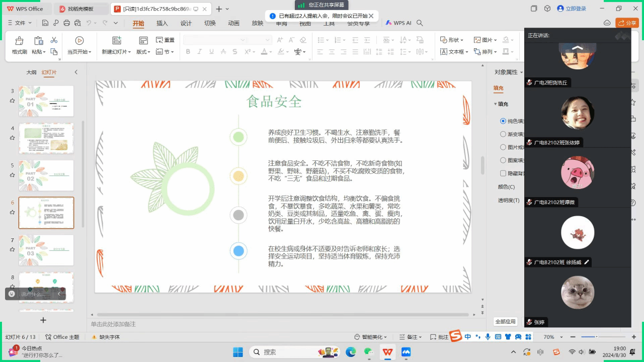Click the orange Share (分享) button

[627, 23]
